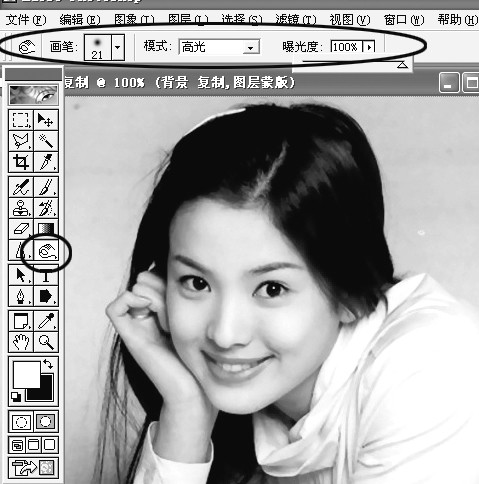Screen dimensions: 479x484
Task: Select the Eyedropper tool
Action: click(46, 321)
